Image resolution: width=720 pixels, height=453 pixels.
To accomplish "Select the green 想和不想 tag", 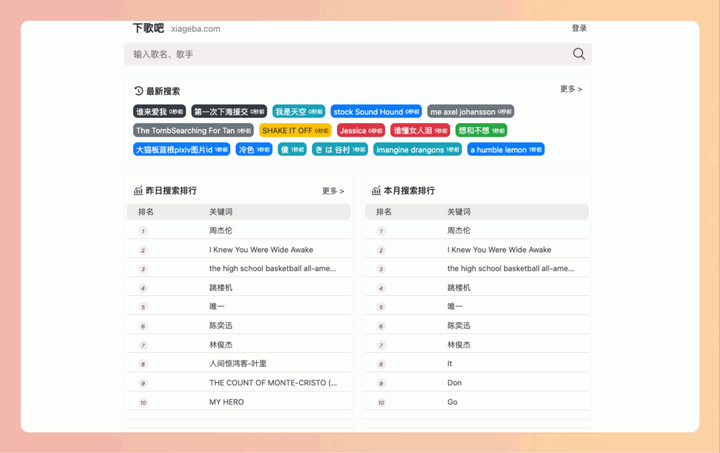I will click(481, 130).
